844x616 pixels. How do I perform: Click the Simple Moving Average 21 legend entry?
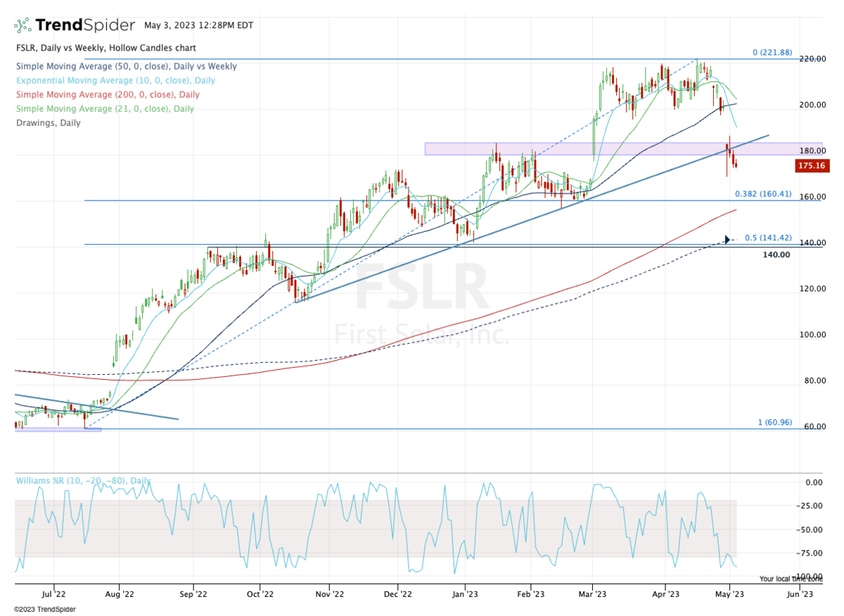(104, 108)
